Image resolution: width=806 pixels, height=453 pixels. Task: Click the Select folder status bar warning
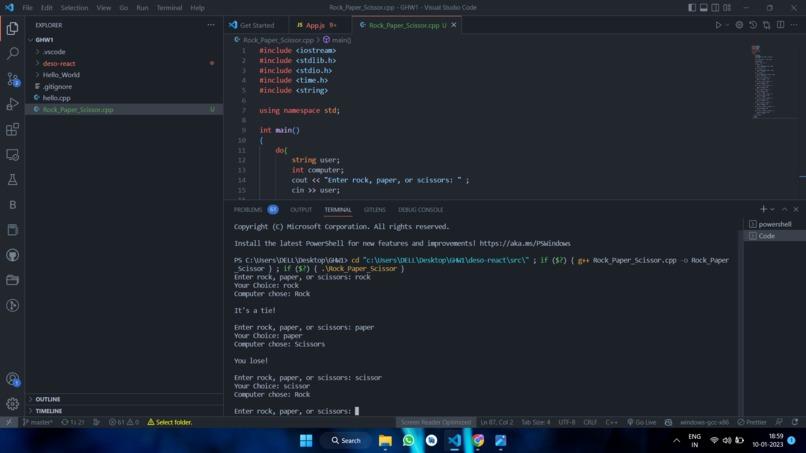click(x=170, y=422)
